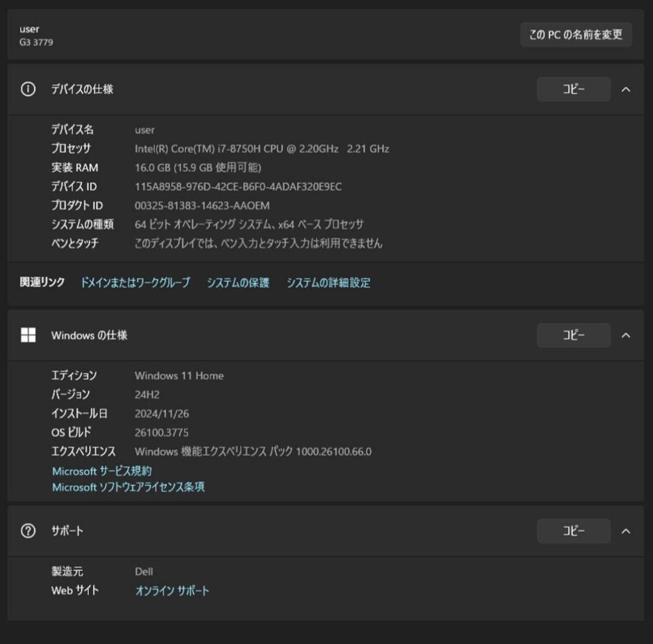Open オンライン サポート link
Viewport: 653px width, 644px height.
172,591
